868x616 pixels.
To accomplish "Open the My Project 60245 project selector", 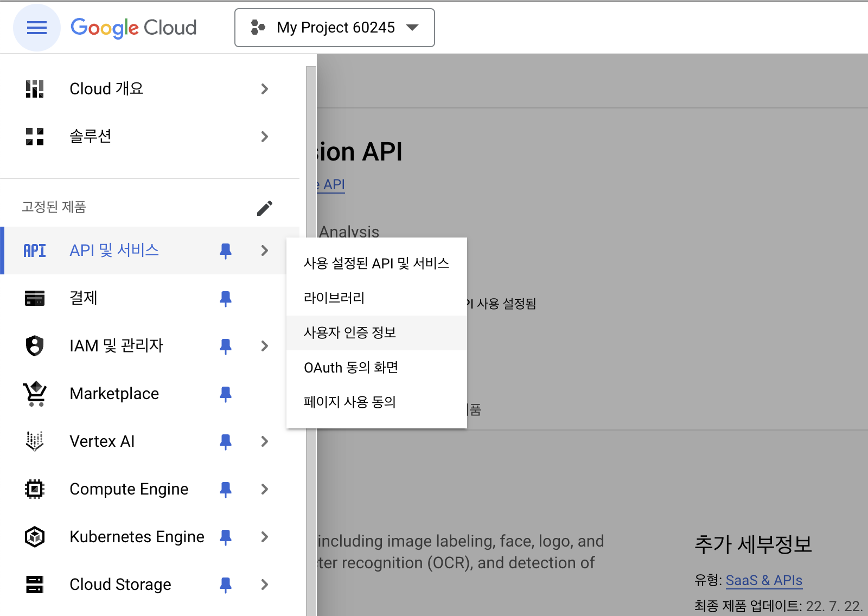I will [335, 28].
